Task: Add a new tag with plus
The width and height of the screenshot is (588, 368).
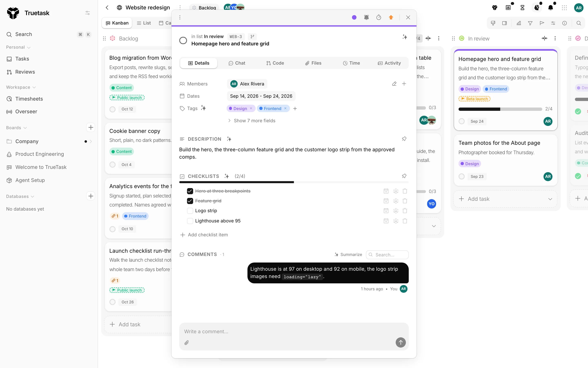Action: click(x=295, y=109)
